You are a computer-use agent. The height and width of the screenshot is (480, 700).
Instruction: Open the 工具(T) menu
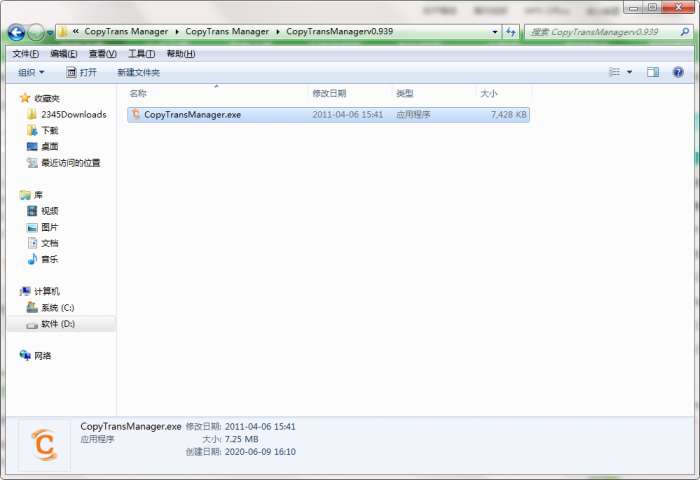point(142,54)
